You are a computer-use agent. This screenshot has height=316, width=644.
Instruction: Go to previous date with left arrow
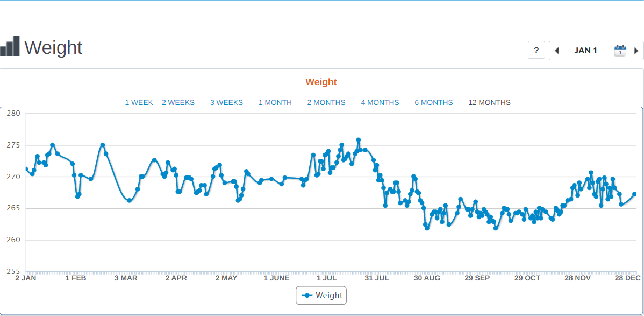(557, 51)
